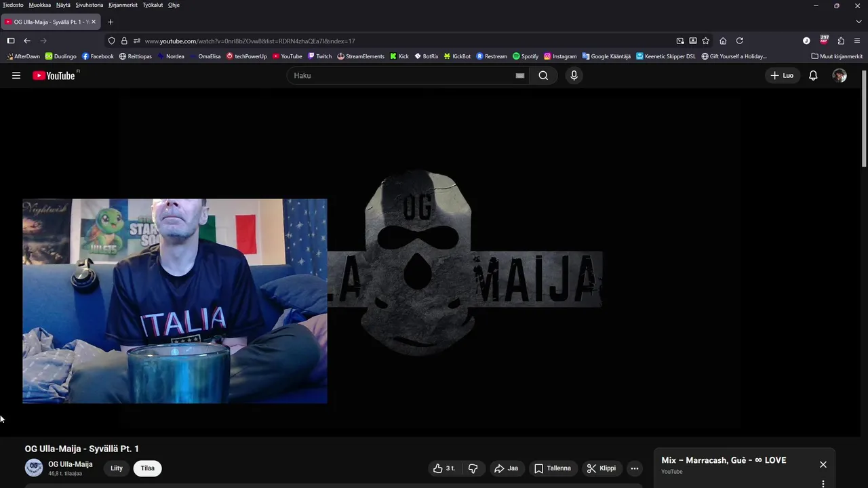Open StreamElements bookmark
The width and height of the screenshot is (868, 488).
361,56
